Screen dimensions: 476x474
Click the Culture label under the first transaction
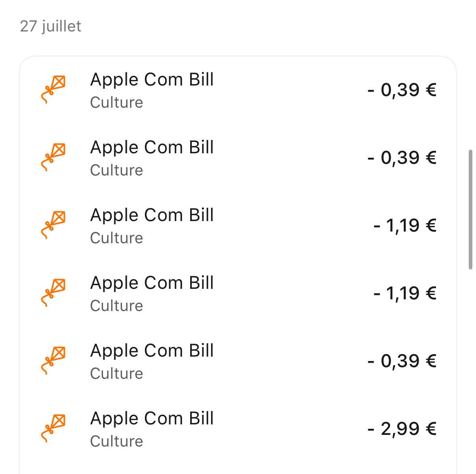point(116,102)
